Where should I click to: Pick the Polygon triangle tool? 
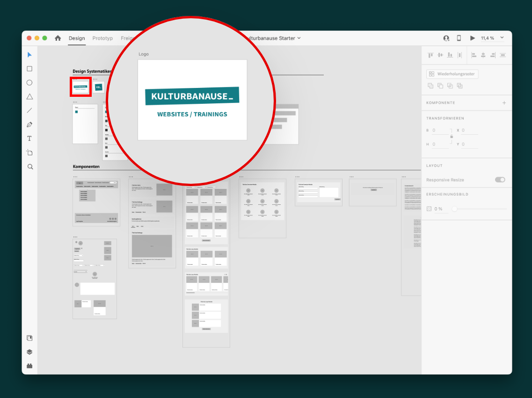[x=29, y=97]
